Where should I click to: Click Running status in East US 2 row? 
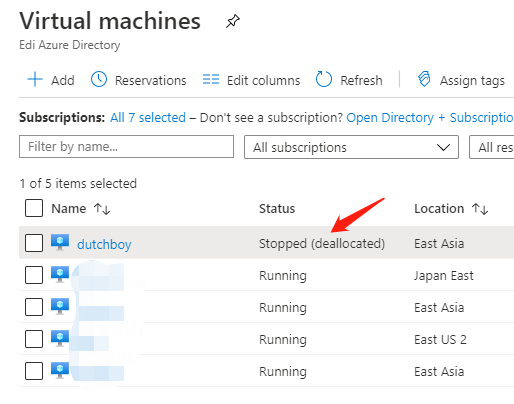click(283, 340)
